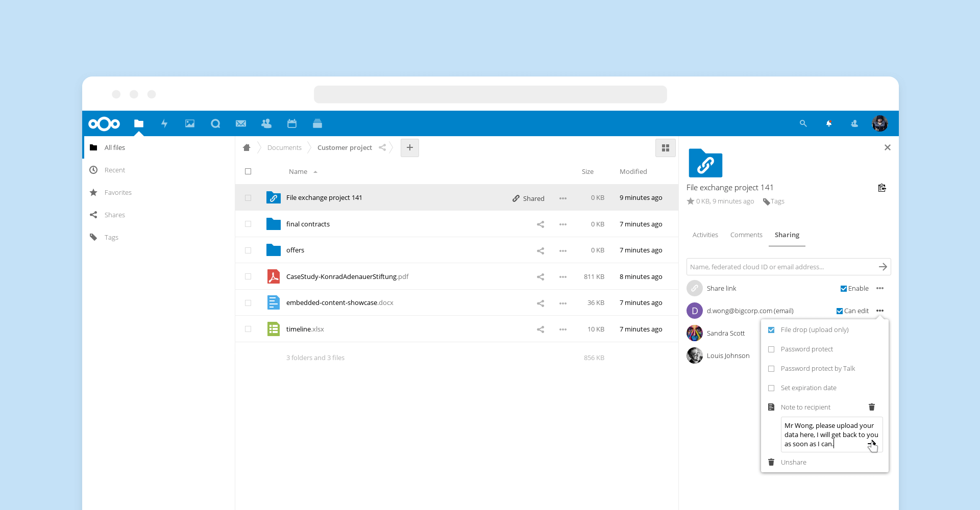
Task: Click Unshare in the sharing menu
Action: point(793,463)
